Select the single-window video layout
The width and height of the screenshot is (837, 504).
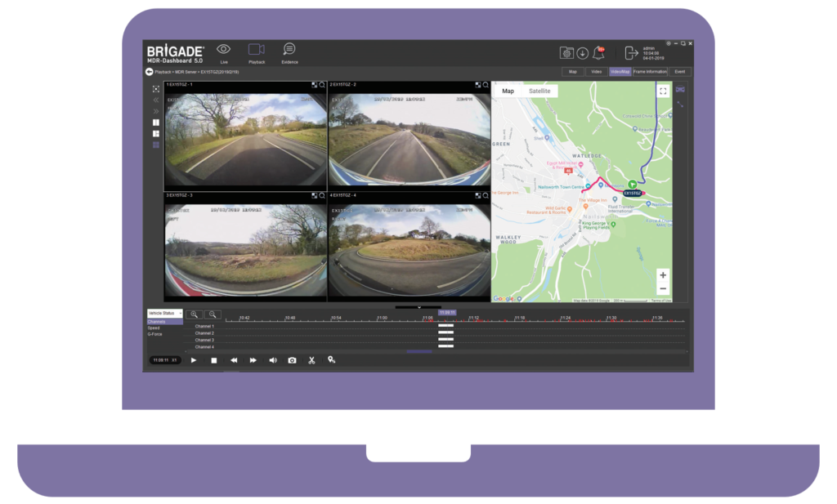click(156, 123)
